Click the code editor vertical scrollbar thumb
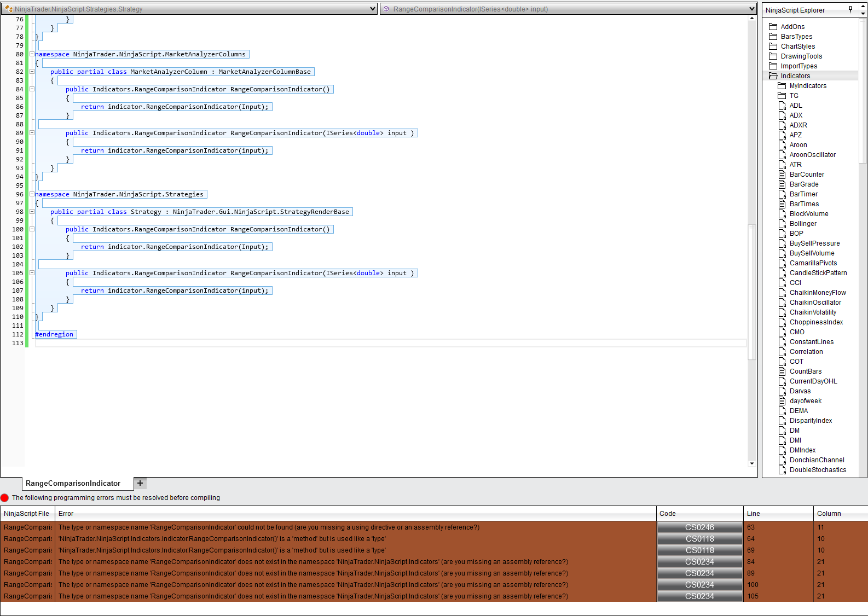 tap(752, 292)
